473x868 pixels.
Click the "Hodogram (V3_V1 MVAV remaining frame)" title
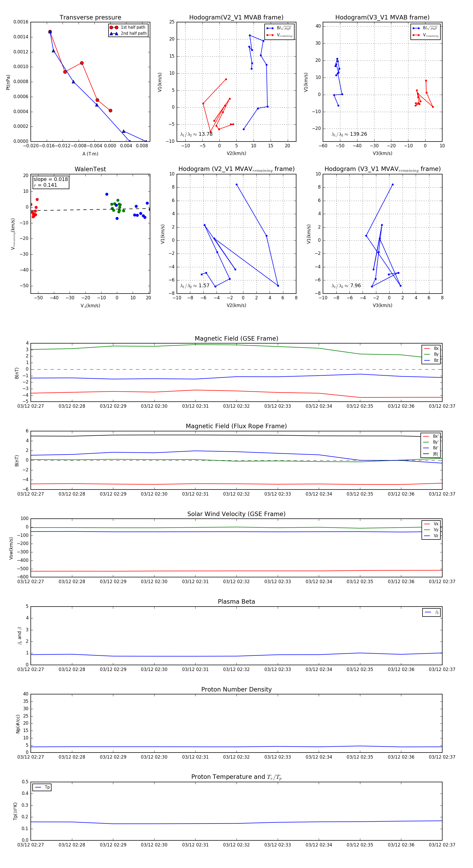(382, 169)
